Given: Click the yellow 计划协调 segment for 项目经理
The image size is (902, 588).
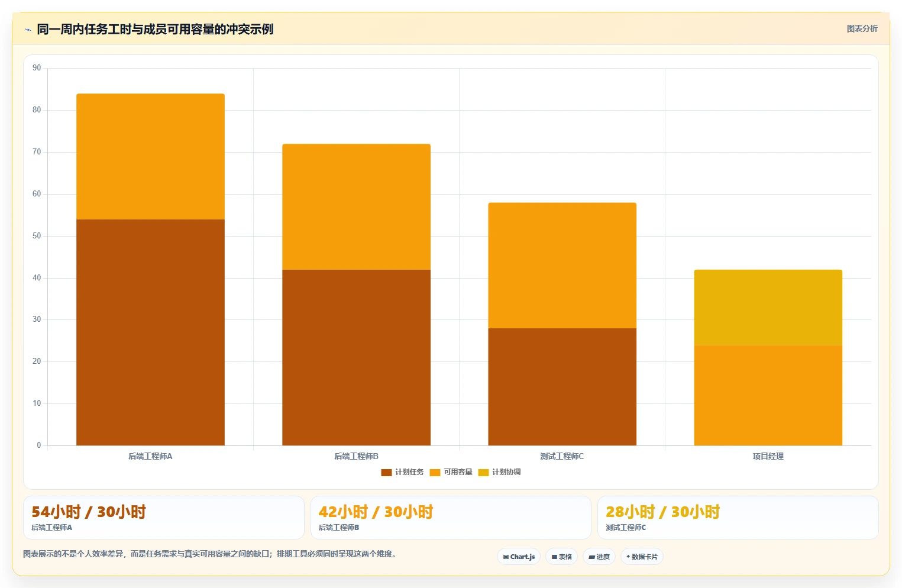Looking at the screenshot, I should click(x=768, y=308).
